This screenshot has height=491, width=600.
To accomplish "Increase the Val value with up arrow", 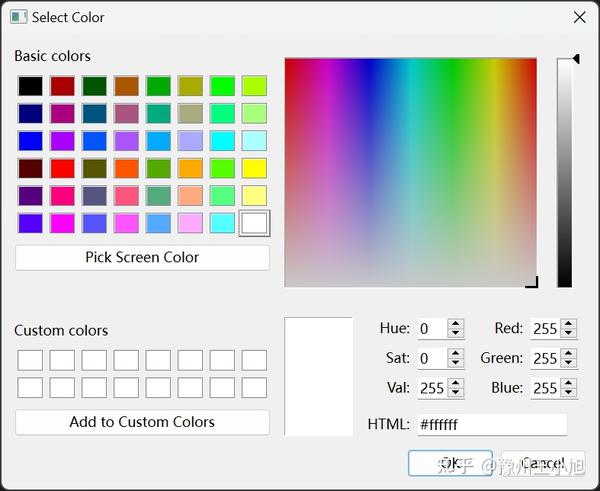I will tap(455, 383).
